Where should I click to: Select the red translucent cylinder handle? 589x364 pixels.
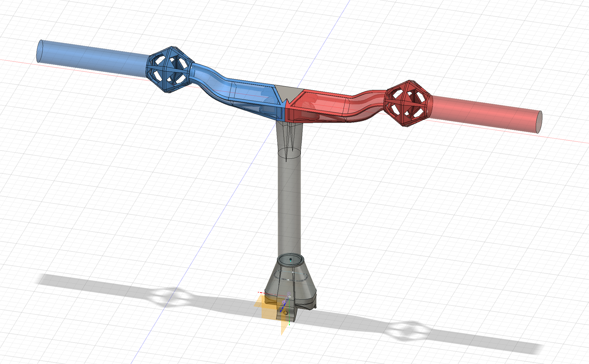pos(485,114)
